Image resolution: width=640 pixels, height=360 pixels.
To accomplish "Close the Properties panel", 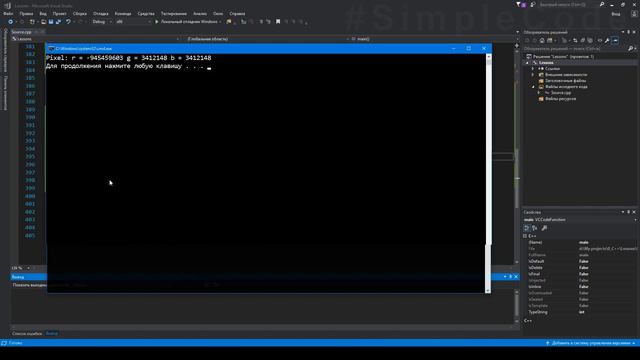I will pos(634,212).
